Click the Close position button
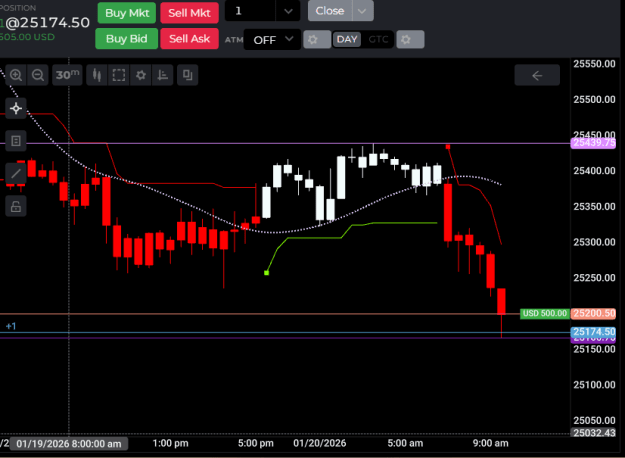The height and width of the screenshot is (458, 625). 330,11
